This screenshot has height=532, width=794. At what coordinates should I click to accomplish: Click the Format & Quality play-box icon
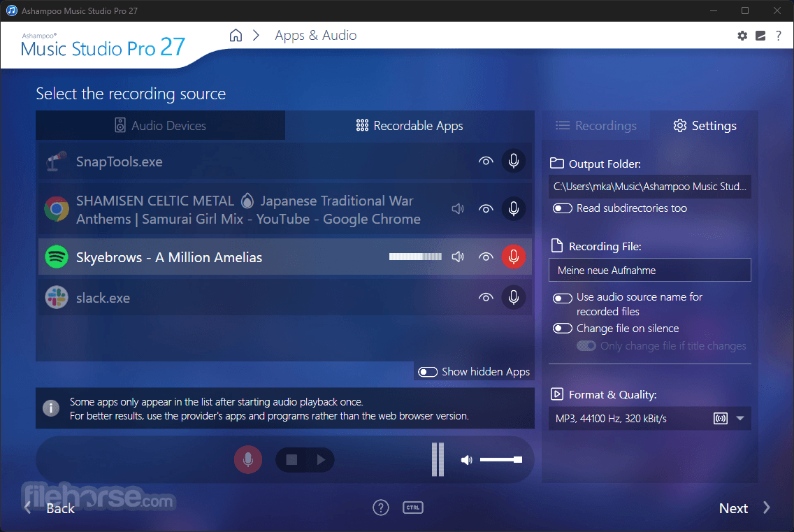tap(557, 394)
